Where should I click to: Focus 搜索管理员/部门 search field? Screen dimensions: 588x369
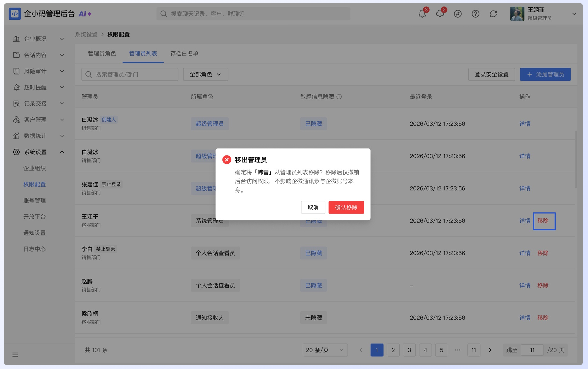pos(130,74)
